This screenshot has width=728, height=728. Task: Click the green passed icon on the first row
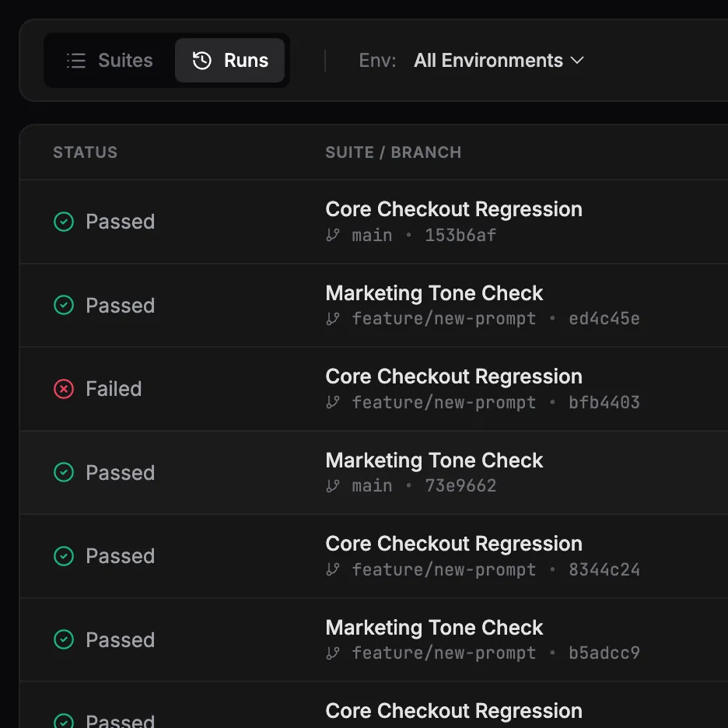63,221
